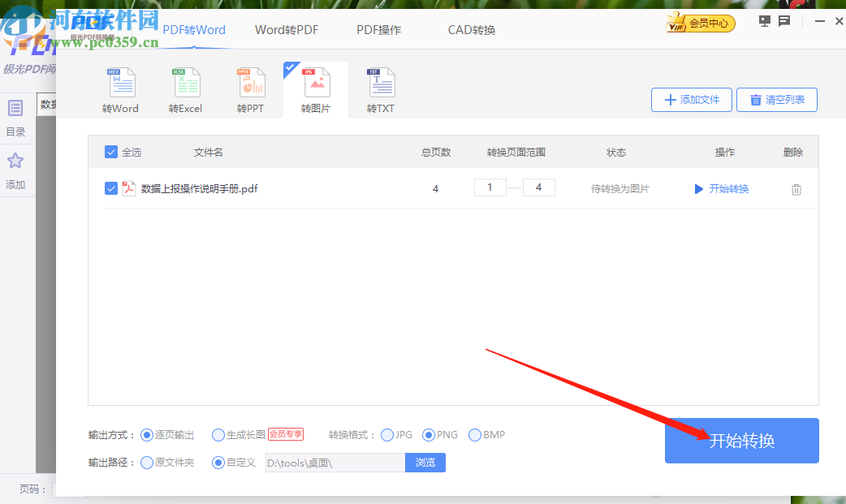This screenshot has height=504, width=846.
Task: Switch to the PDF转Word tab
Action: 194,30
